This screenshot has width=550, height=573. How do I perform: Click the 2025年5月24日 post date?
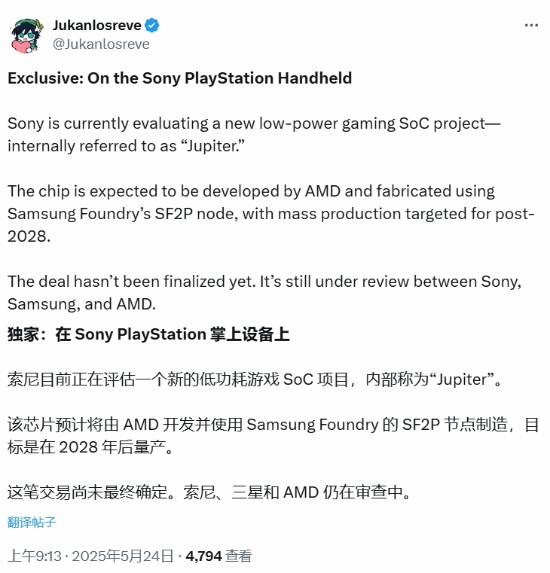122,556
